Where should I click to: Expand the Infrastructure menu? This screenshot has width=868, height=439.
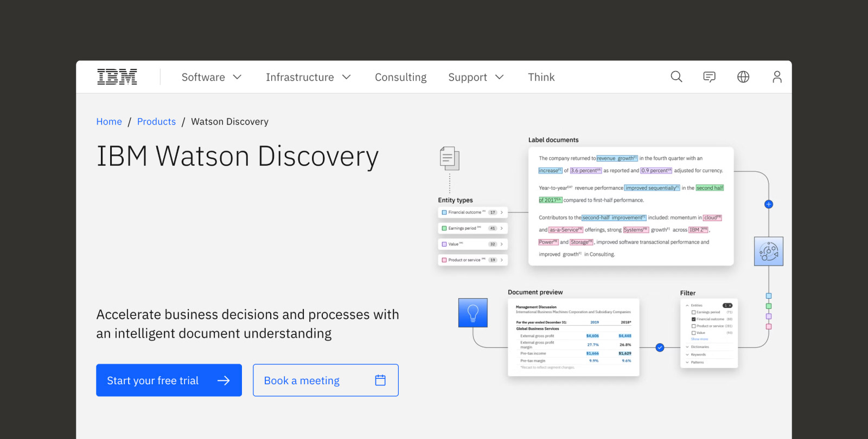(x=308, y=77)
